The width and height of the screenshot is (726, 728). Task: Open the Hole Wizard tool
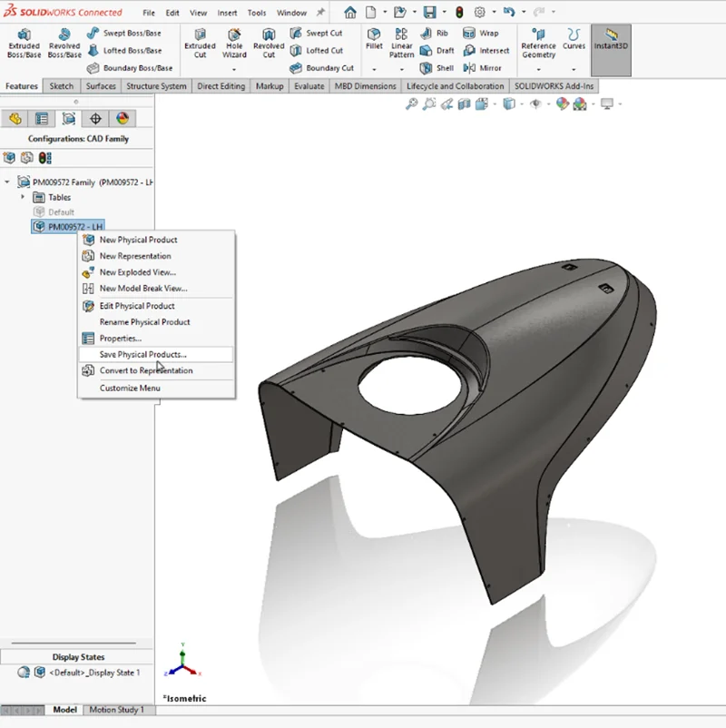coord(235,43)
